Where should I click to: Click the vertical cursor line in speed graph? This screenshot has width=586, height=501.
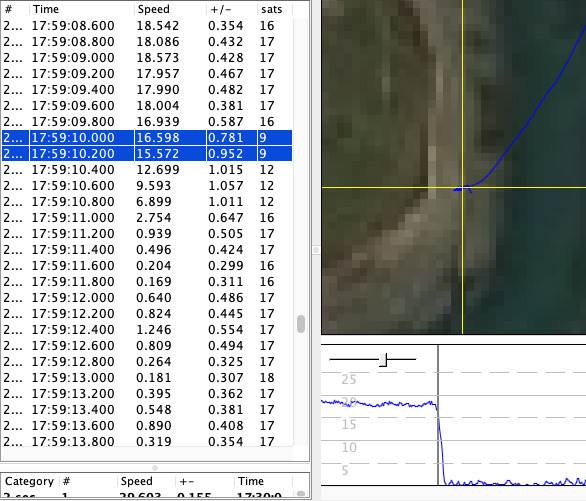438,415
